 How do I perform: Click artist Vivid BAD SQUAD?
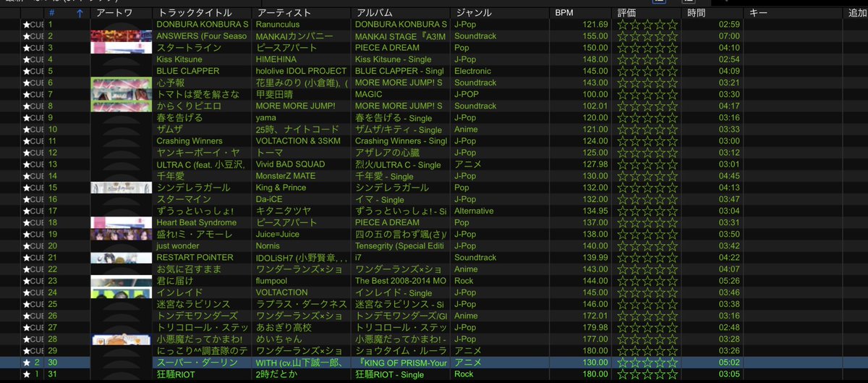pos(291,164)
